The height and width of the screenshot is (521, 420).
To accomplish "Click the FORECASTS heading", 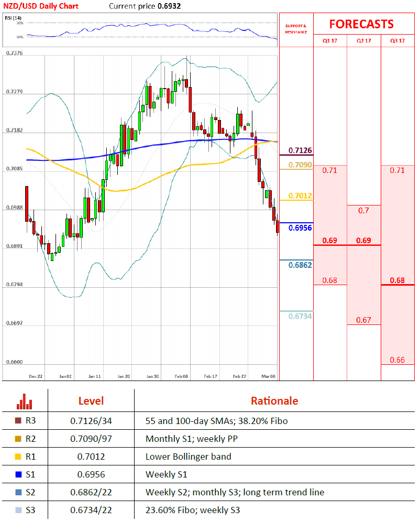I will tap(361, 24).
